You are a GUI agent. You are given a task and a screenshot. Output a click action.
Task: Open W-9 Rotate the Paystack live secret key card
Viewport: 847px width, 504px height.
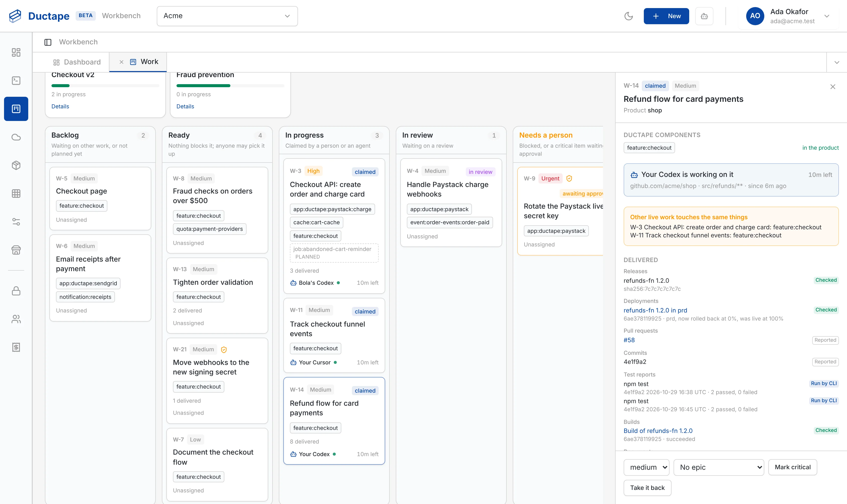click(x=561, y=211)
